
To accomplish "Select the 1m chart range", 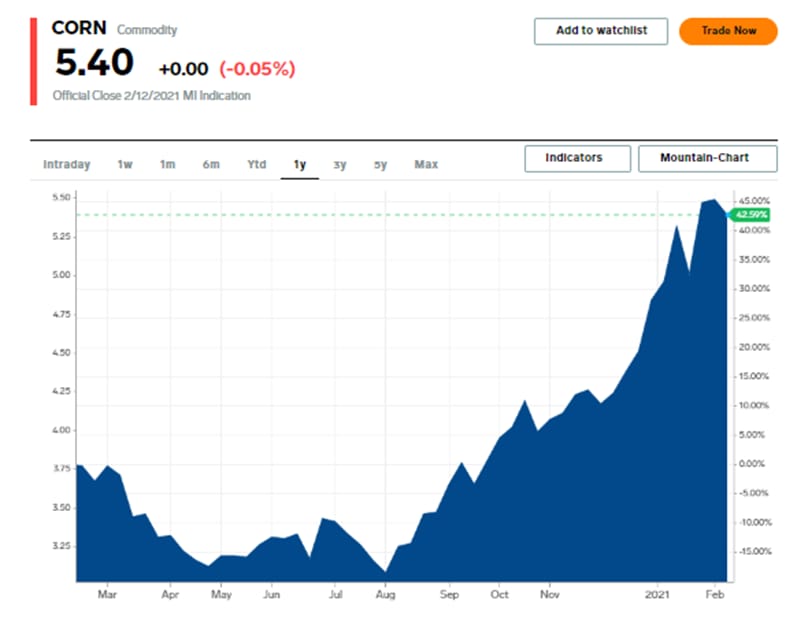I will pyautogui.click(x=168, y=165).
